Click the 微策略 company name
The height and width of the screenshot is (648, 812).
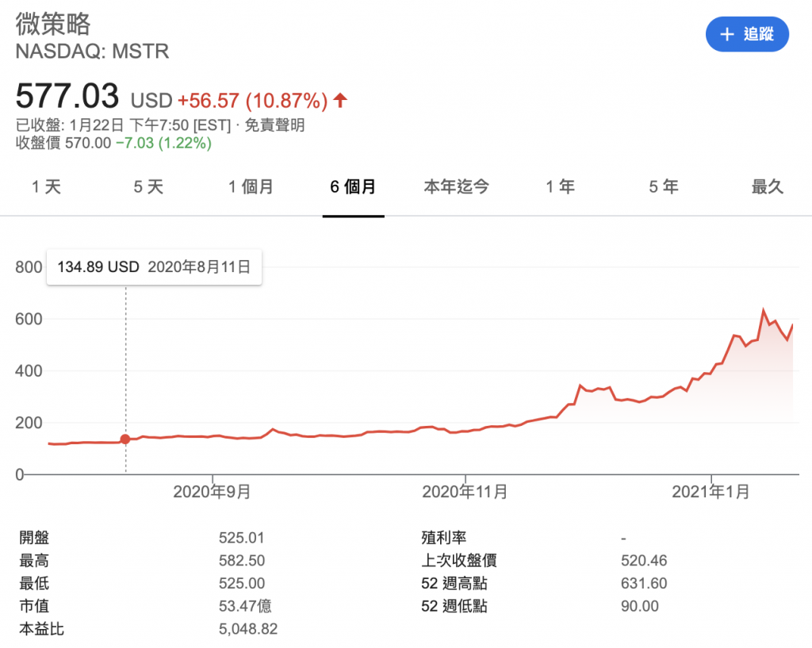point(53,24)
